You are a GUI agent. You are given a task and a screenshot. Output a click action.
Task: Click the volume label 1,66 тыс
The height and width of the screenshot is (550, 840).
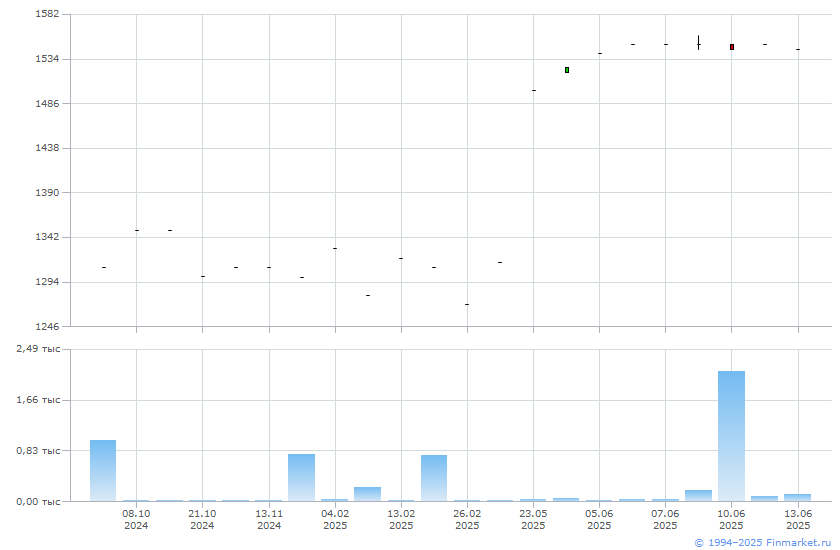(x=38, y=400)
